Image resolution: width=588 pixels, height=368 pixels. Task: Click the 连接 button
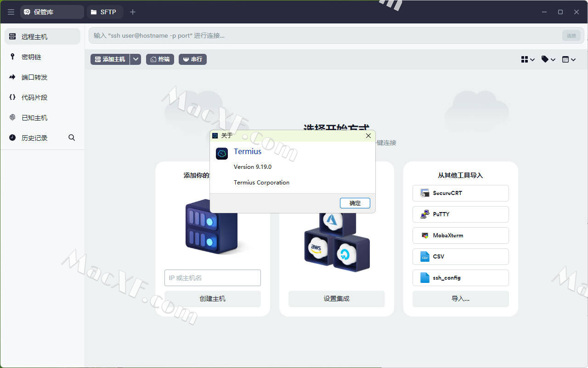[x=571, y=35]
